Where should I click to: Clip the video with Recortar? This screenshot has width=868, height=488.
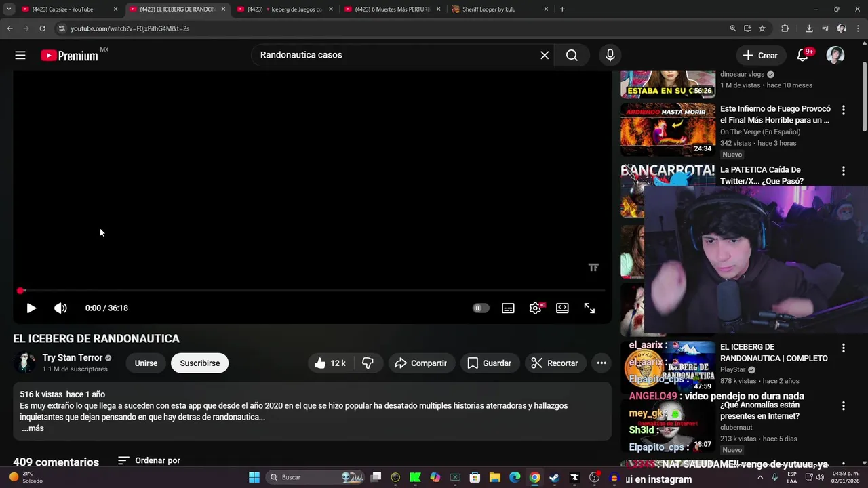(x=554, y=363)
